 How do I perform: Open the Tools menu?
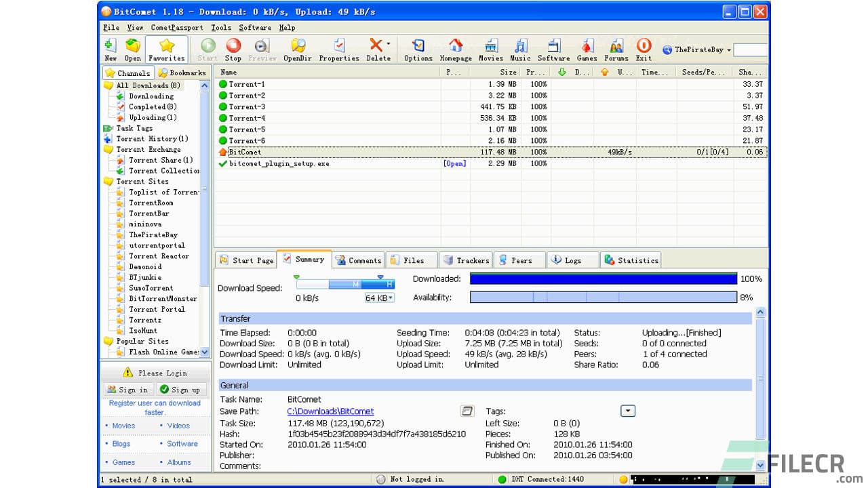pyautogui.click(x=220, y=28)
